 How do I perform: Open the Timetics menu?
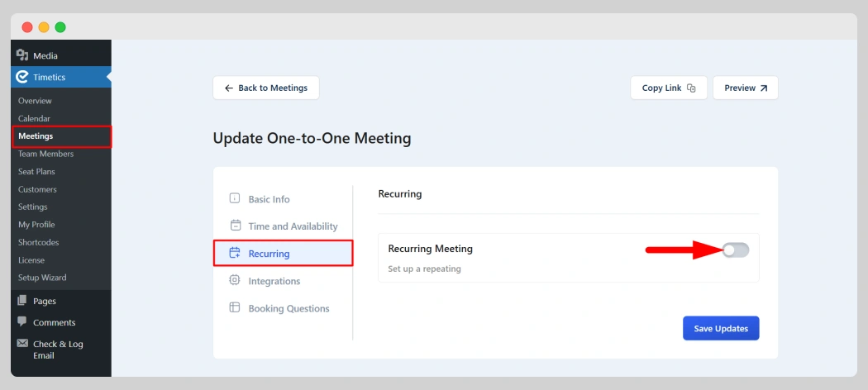click(x=61, y=77)
